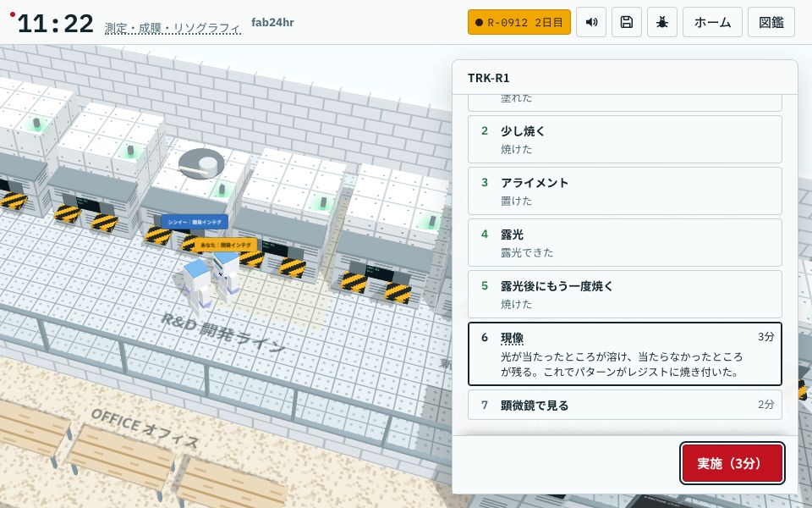Screen dimensions: 812x508
Task: Click the 置けた result text
Action: (x=516, y=202)
